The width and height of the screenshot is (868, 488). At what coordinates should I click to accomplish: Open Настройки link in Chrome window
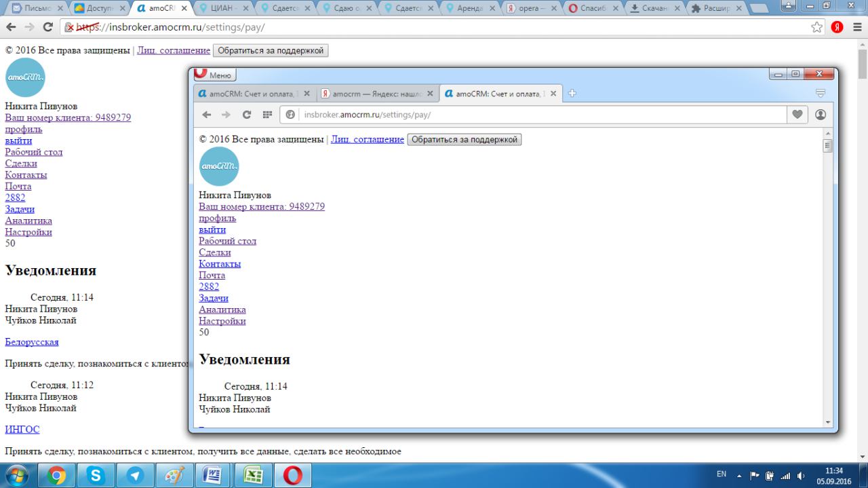click(x=28, y=231)
